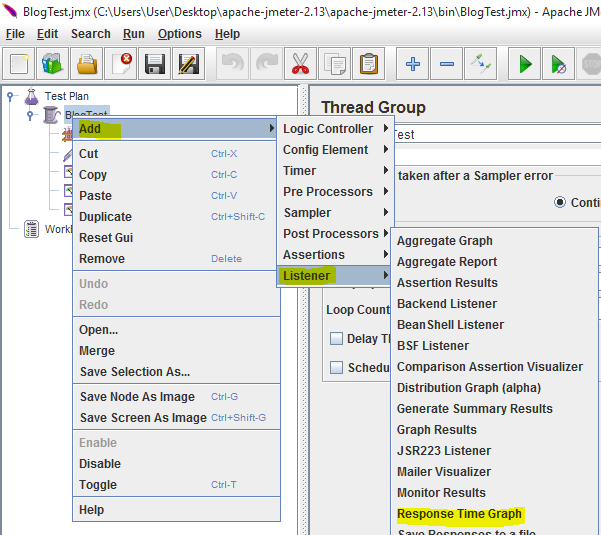Click the New test plan toolbar icon
This screenshot has width=601, height=535.
point(18,64)
